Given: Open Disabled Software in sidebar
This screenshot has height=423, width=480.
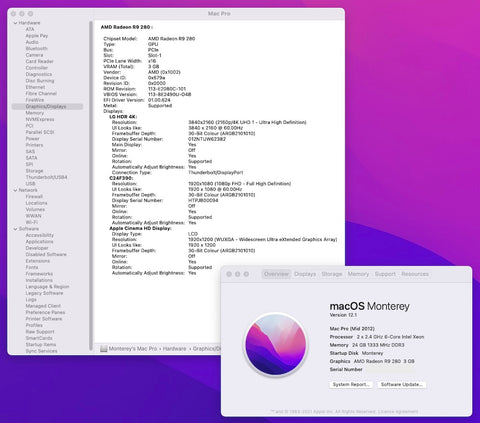Looking at the screenshot, I should click(x=46, y=255).
